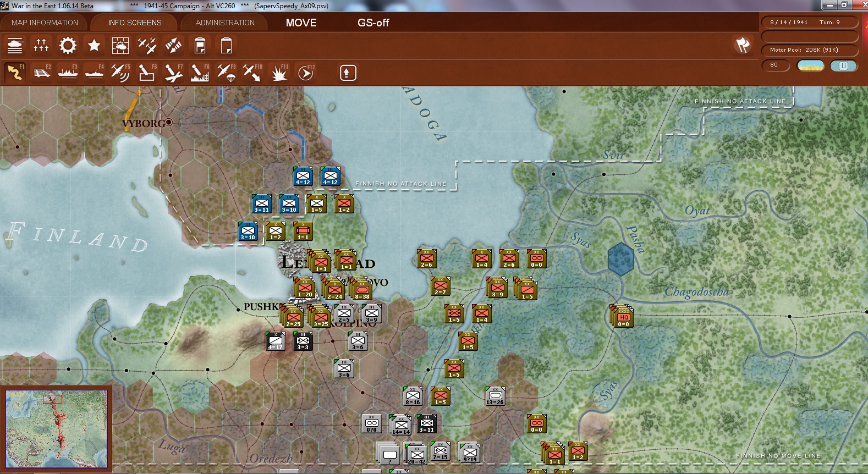Select the black 4=17 unit counter
This screenshot has height=474, width=868.
276,341
